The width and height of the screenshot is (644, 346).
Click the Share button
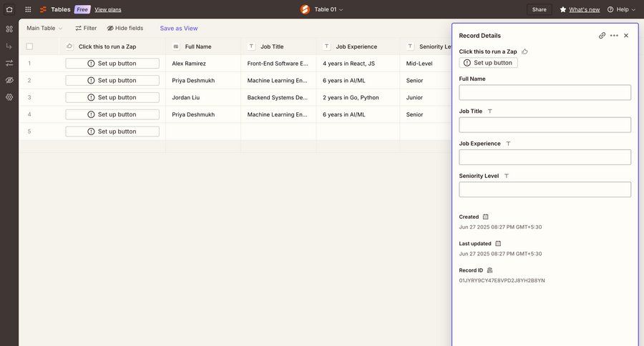point(539,9)
